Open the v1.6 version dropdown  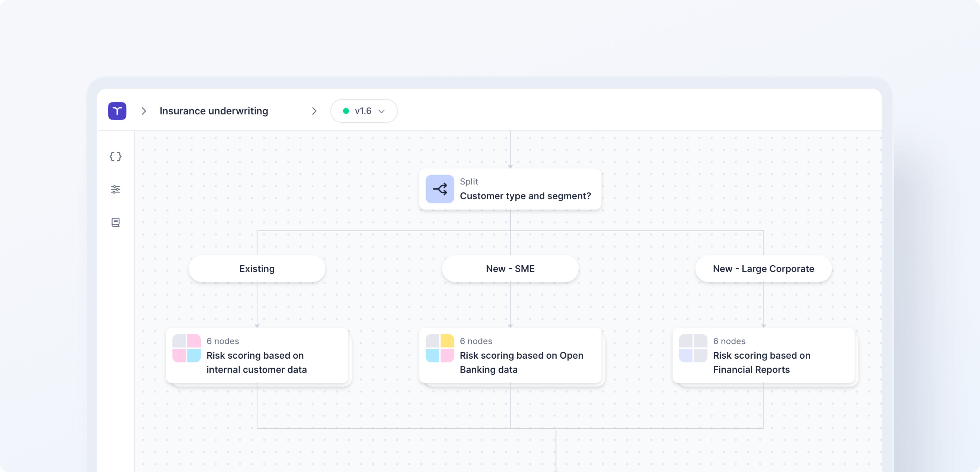pos(364,111)
